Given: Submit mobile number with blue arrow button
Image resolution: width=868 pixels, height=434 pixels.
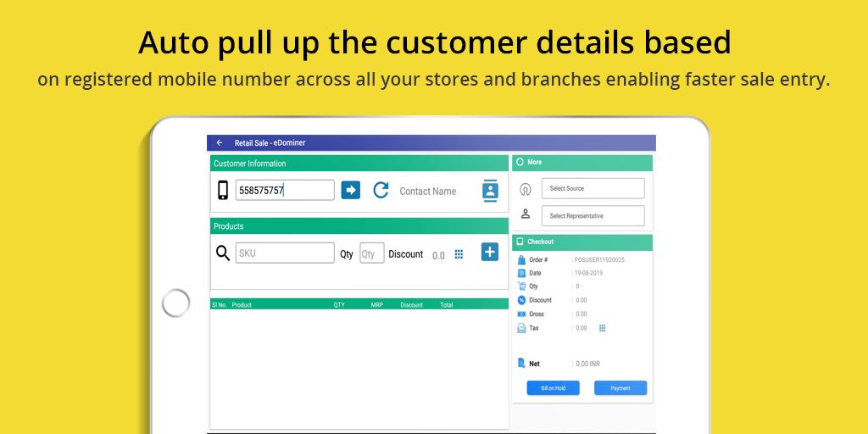Looking at the screenshot, I should tap(350, 190).
